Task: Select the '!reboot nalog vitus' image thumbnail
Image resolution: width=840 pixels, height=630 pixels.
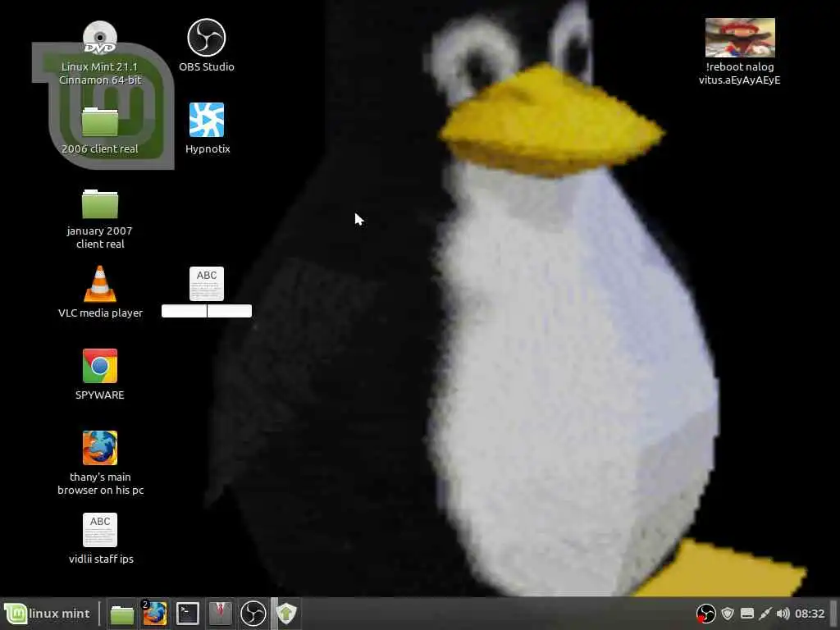Action: pos(740,38)
